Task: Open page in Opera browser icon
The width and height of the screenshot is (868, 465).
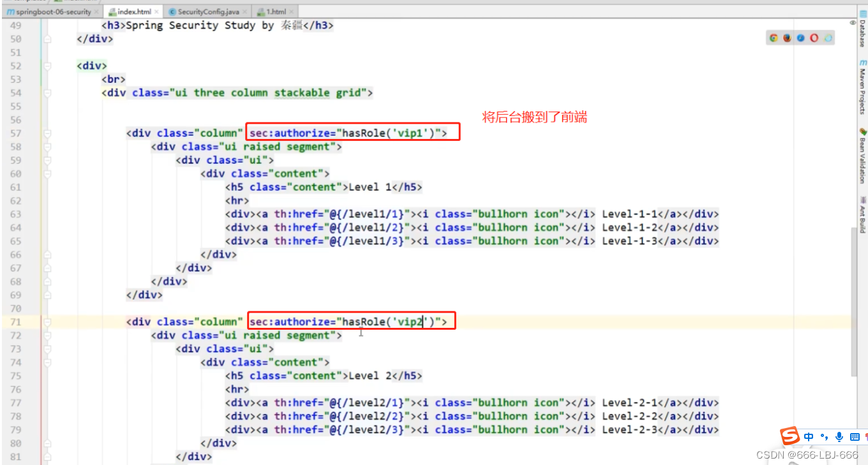Action: click(814, 38)
